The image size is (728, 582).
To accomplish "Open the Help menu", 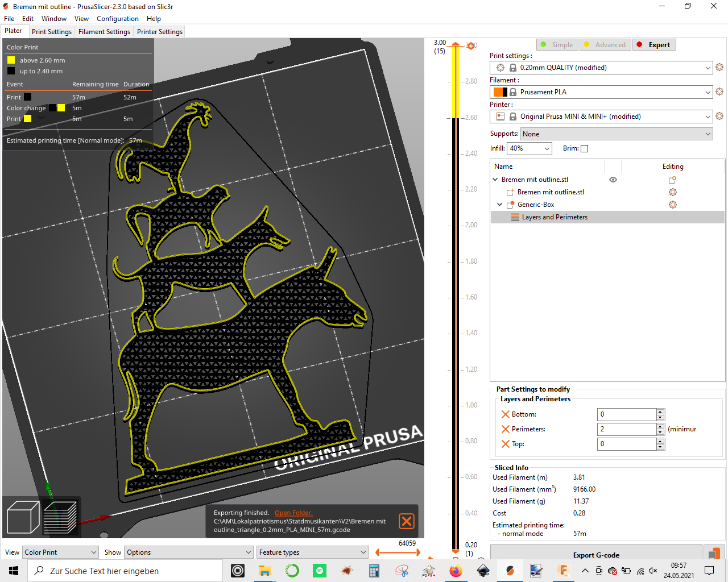I will tap(154, 19).
